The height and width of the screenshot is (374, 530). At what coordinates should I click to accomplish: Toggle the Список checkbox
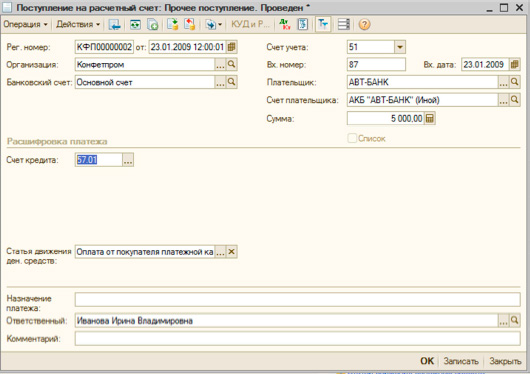tap(352, 138)
